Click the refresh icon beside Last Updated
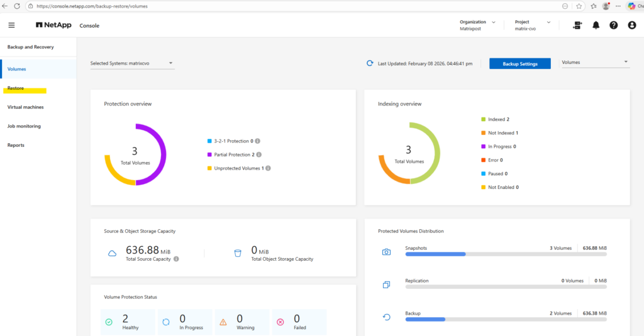The image size is (644, 336). click(x=370, y=63)
